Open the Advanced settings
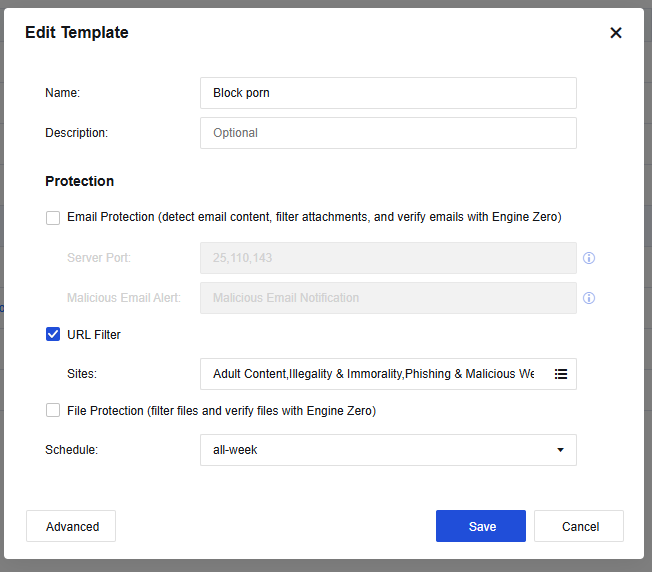Screen dimensions: 652x572 [71, 526]
